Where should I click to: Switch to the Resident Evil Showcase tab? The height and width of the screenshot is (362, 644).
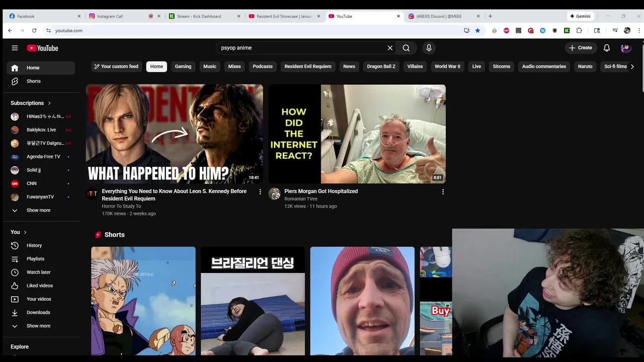(x=284, y=16)
